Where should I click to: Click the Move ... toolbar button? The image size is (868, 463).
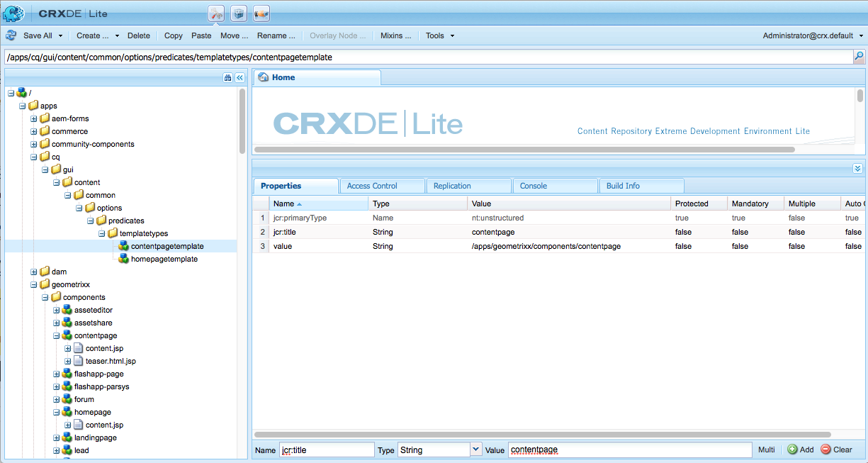point(235,35)
